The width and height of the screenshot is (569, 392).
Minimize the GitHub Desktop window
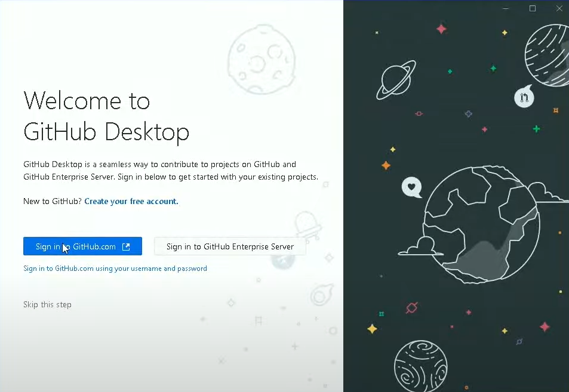pyautogui.click(x=506, y=8)
